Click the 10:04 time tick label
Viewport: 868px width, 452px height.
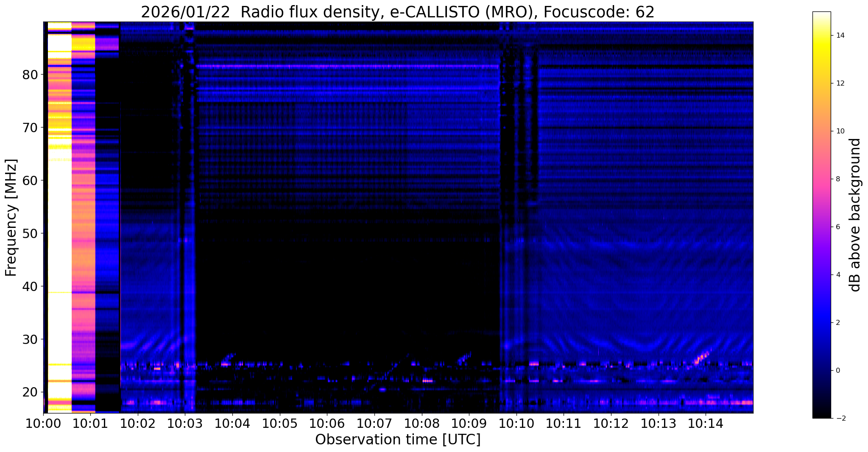click(x=232, y=424)
